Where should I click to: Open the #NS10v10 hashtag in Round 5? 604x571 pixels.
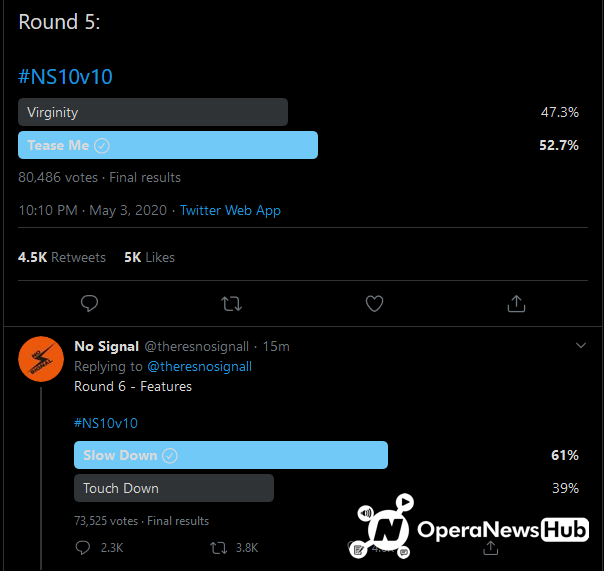(x=58, y=77)
